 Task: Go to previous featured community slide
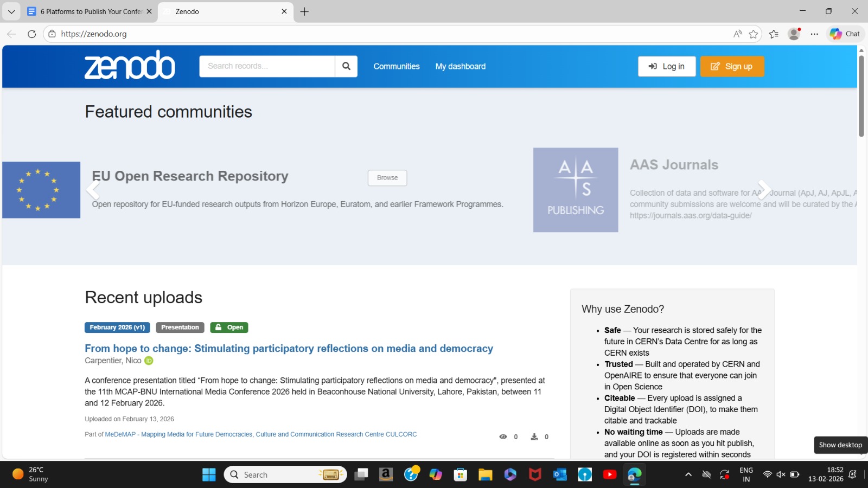[x=93, y=190]
